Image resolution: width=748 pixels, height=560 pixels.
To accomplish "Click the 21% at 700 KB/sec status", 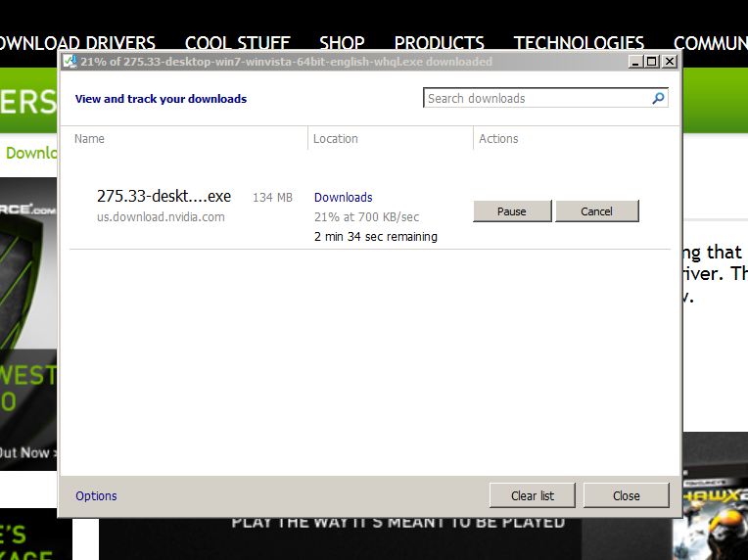I will (366, 217).
